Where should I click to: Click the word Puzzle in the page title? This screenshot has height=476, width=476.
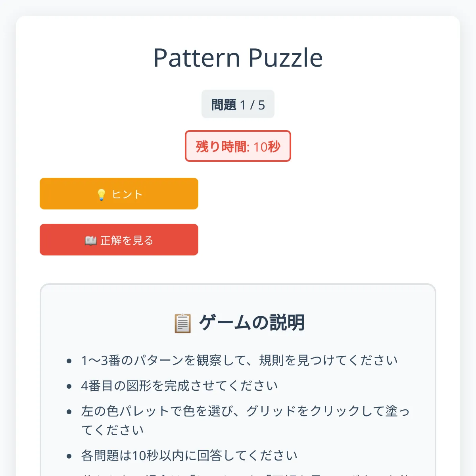pyautogui.click(x=286, y=58)
